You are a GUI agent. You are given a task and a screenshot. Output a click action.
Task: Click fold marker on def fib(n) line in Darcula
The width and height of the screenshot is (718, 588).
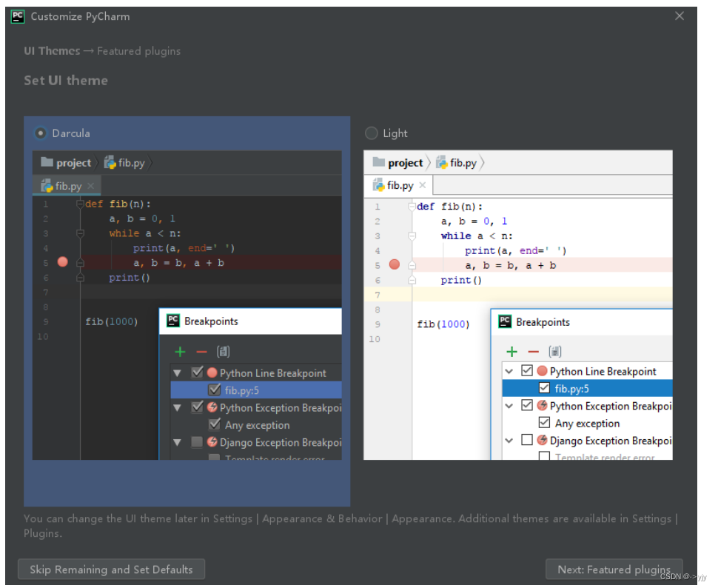tap(80, 204)
